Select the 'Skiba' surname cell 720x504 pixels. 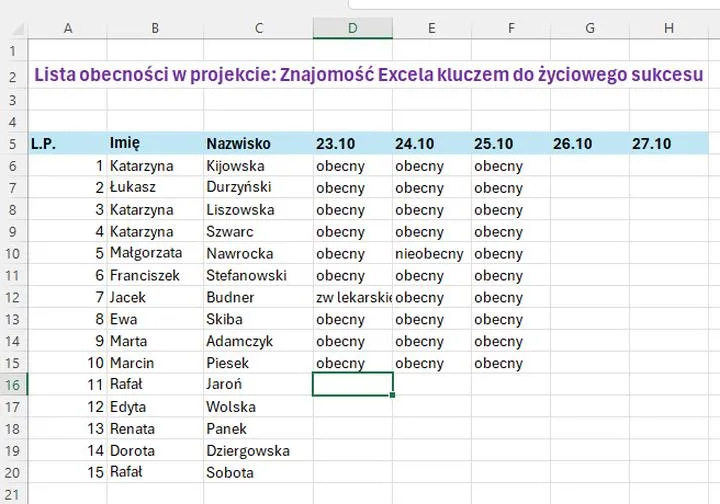click(259, 319)
